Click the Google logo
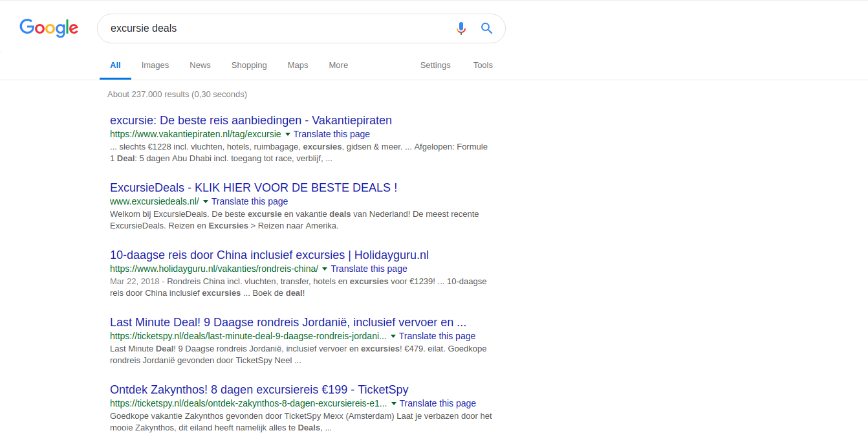The height and width of the screenshot is (446, 868). point(49,28)
